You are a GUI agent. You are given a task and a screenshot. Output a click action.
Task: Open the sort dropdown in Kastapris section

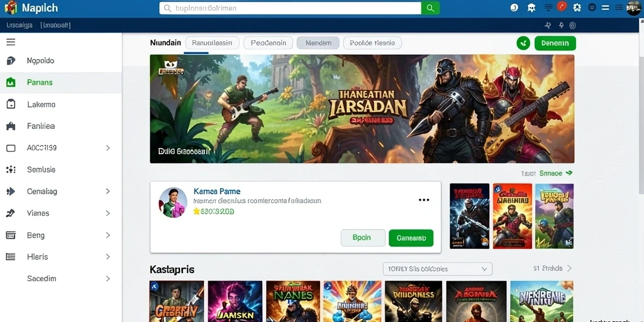(x=438, y=269)
